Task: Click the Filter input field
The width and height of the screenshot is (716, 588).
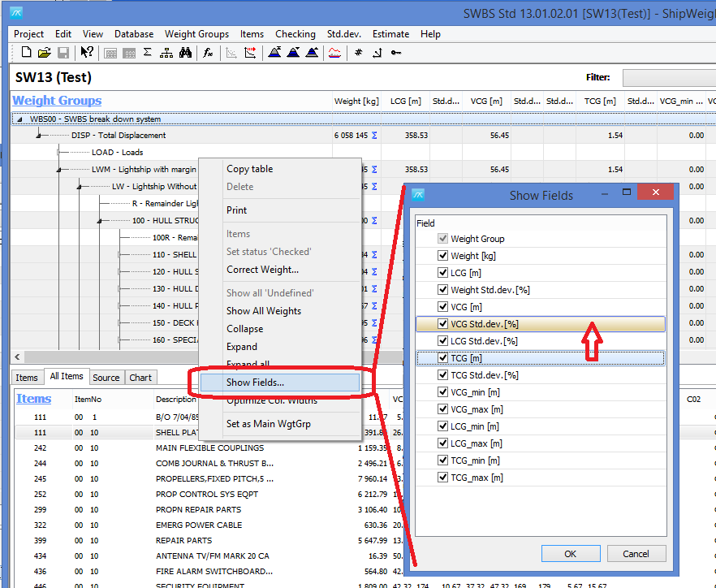Action: [x=668, y=78]
